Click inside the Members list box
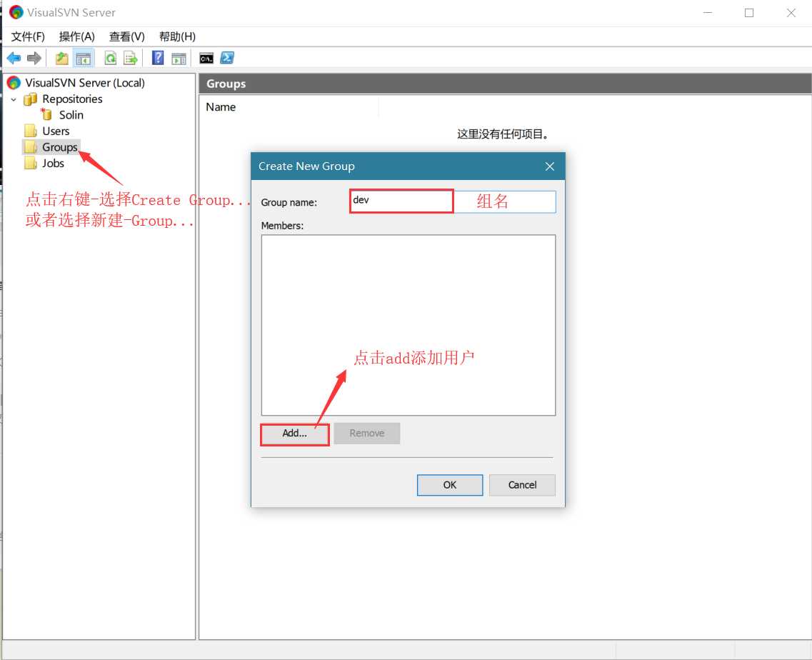The height and width of the screenshot is (660, 812). [x=408, y=325]
